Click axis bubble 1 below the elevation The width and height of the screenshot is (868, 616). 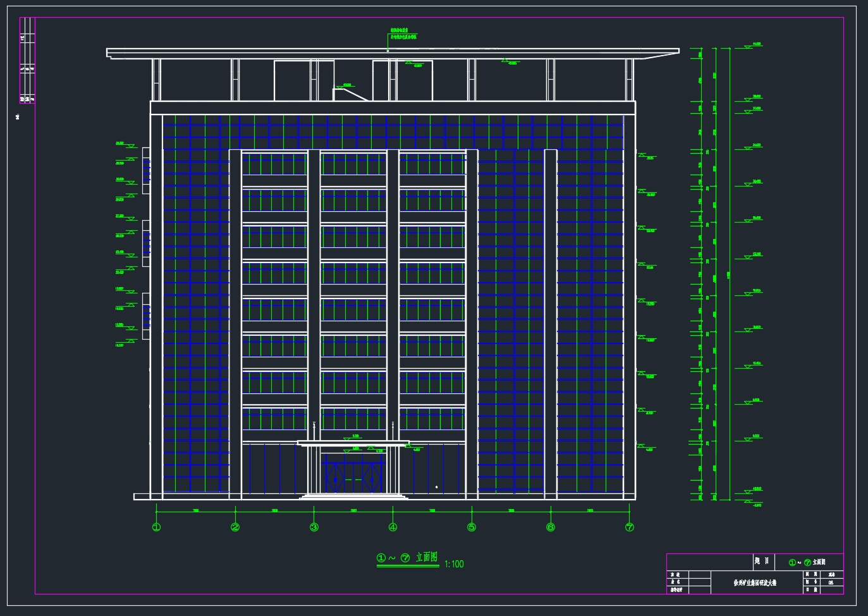[x=157, y=527]
